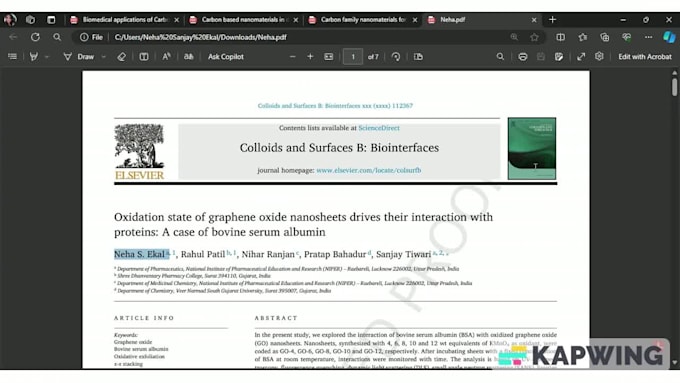
Task: Select the Draw tool
Action: click(x=79, y=57)
